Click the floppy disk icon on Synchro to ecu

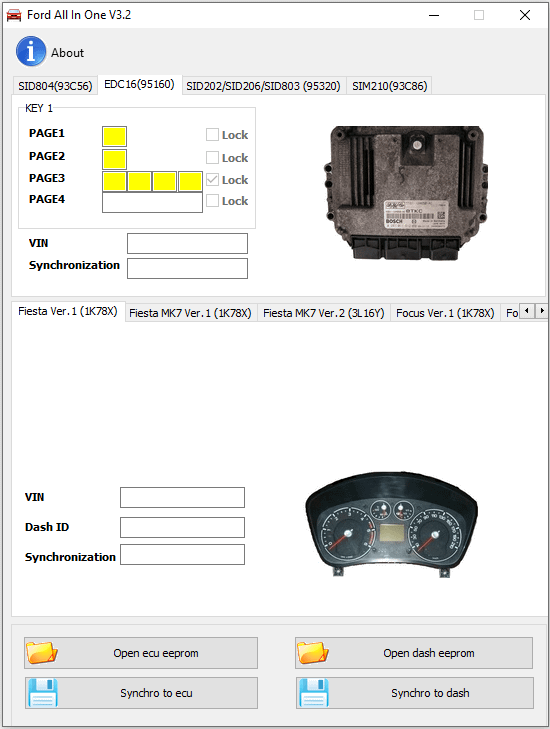[43, 693]
